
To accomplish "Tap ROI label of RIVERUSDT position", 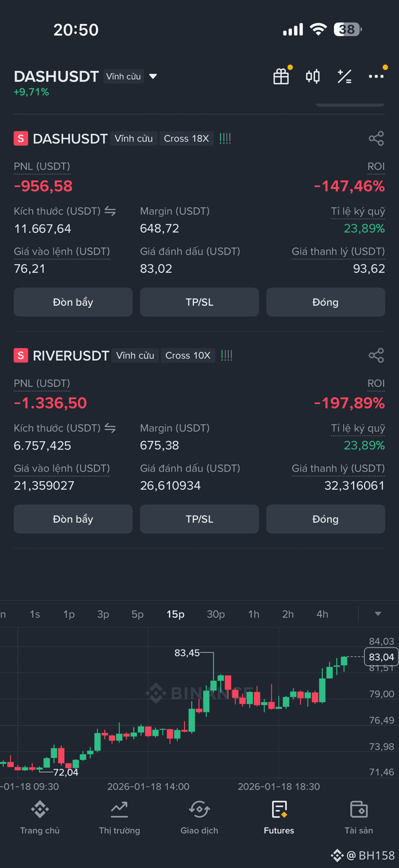I will coord(376,383).
